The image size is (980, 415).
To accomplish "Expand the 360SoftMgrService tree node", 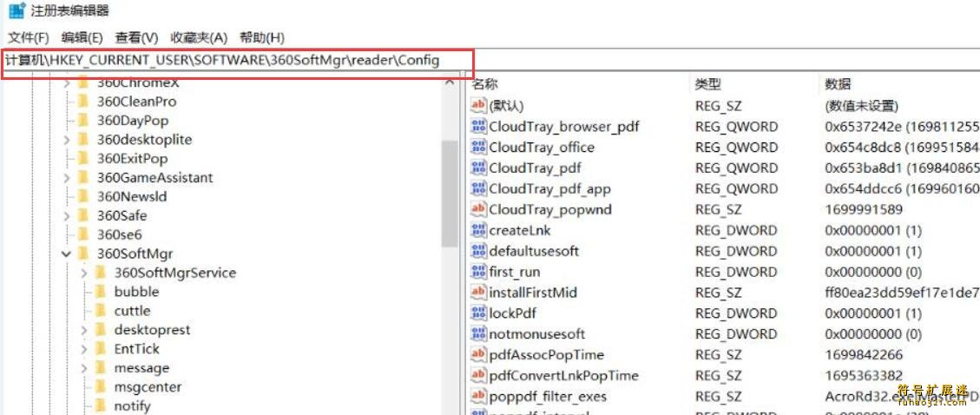I will [84, 273].
